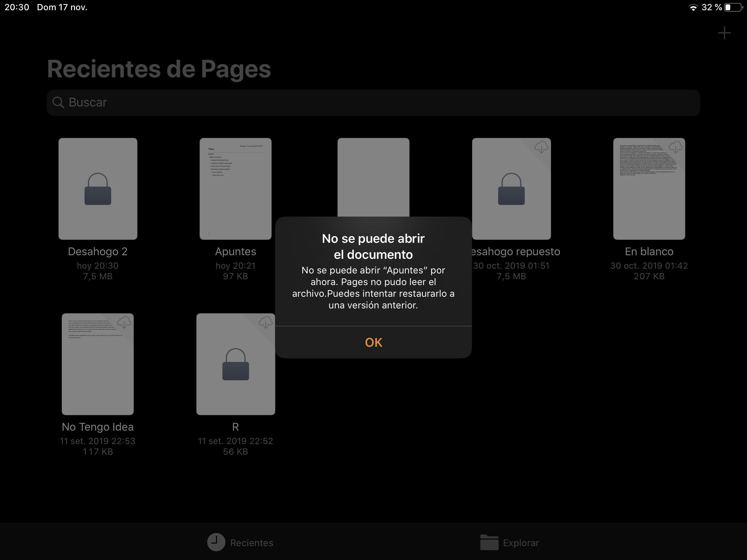
Task: Click cloud download icon on En blanco
Action: [676, 147]
